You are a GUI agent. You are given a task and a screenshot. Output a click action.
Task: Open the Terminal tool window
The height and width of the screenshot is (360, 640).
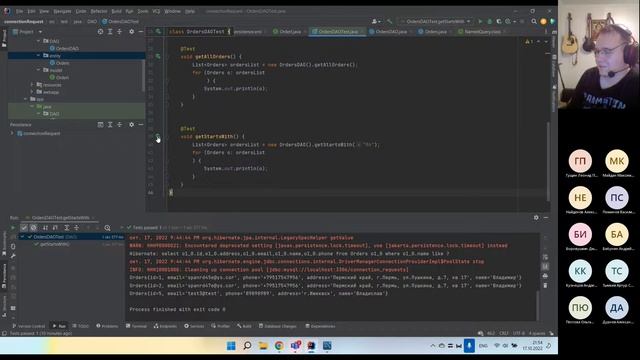[136, 326]
